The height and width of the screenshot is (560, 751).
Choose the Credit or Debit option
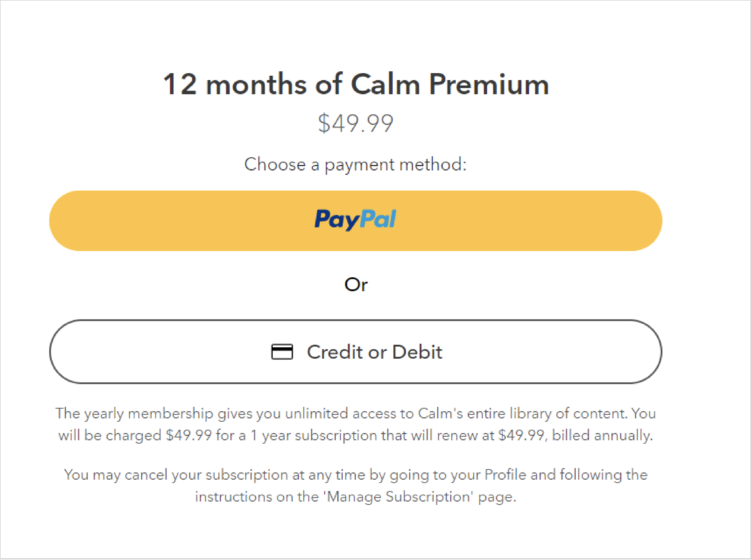tap(356, 351)
